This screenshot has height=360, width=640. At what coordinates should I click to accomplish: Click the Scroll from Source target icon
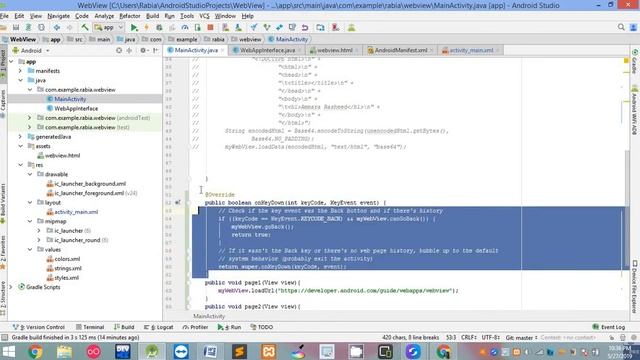[119, 50]
